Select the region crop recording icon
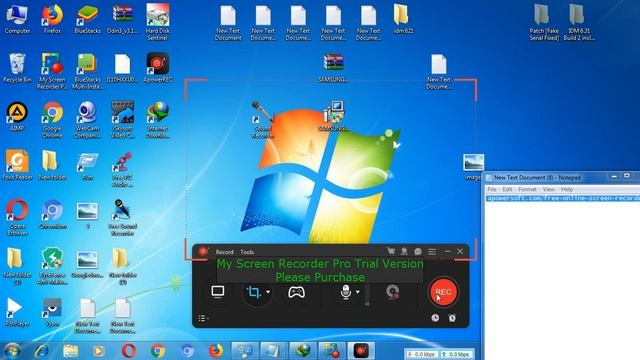 coord(253,292)
